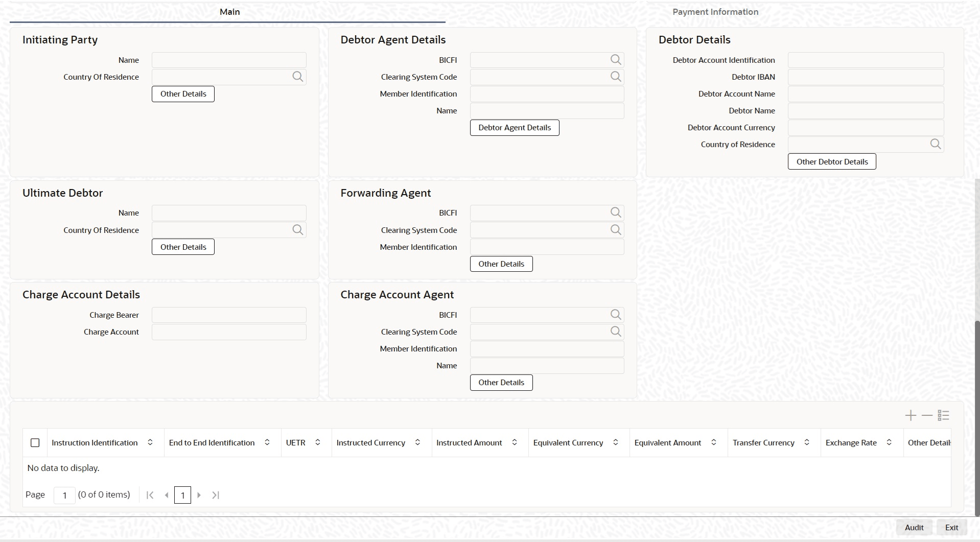Focus the Debtor Name field
This screenshot has width=980, height=542.
pos(866,111)
